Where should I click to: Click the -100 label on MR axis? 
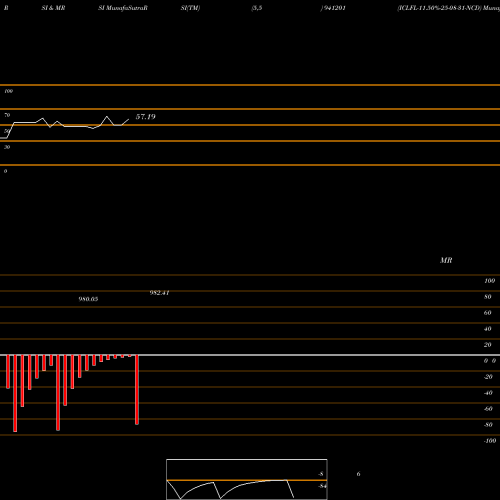[x=490, y=441]
